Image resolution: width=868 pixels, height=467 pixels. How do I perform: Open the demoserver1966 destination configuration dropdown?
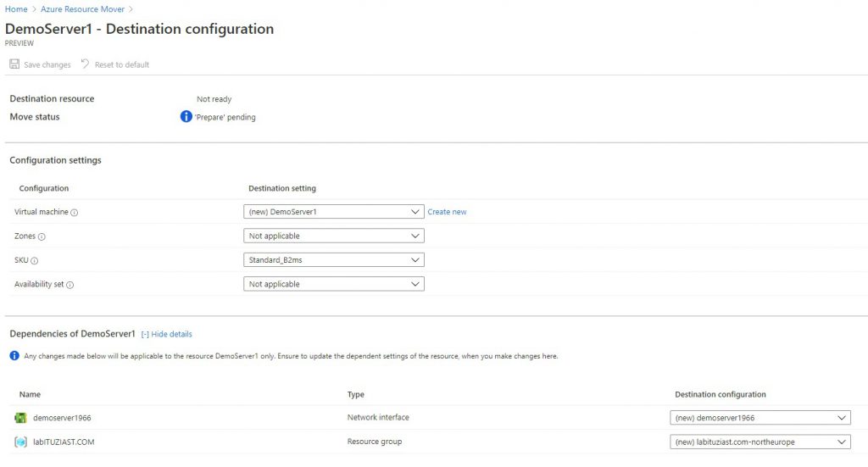[x=760, y=418]
